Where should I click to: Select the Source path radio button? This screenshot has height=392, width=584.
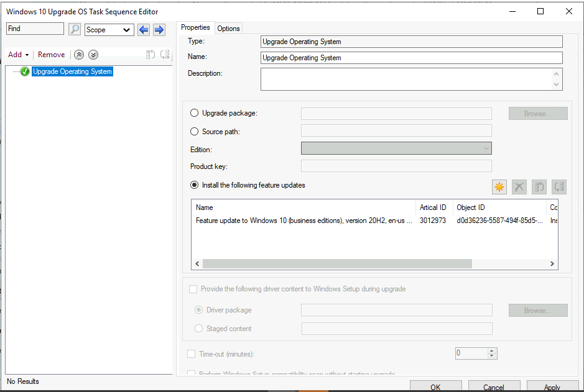(195, 131)
